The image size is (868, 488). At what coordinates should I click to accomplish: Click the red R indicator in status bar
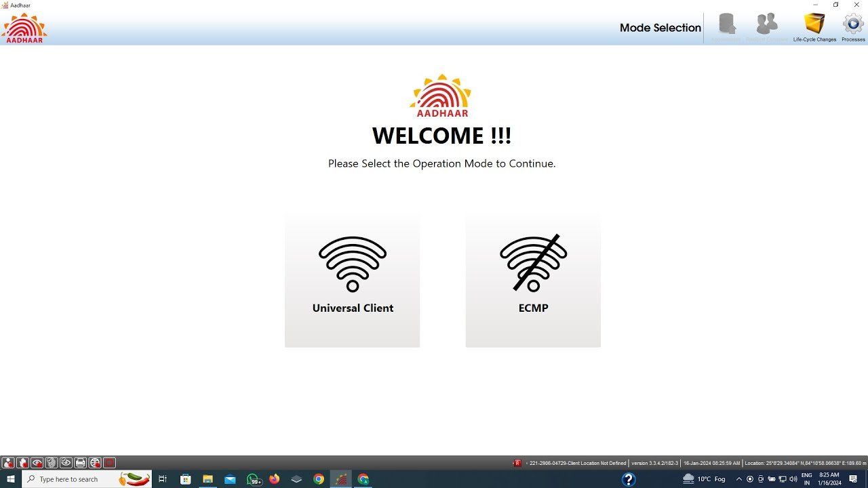(517, 463)
